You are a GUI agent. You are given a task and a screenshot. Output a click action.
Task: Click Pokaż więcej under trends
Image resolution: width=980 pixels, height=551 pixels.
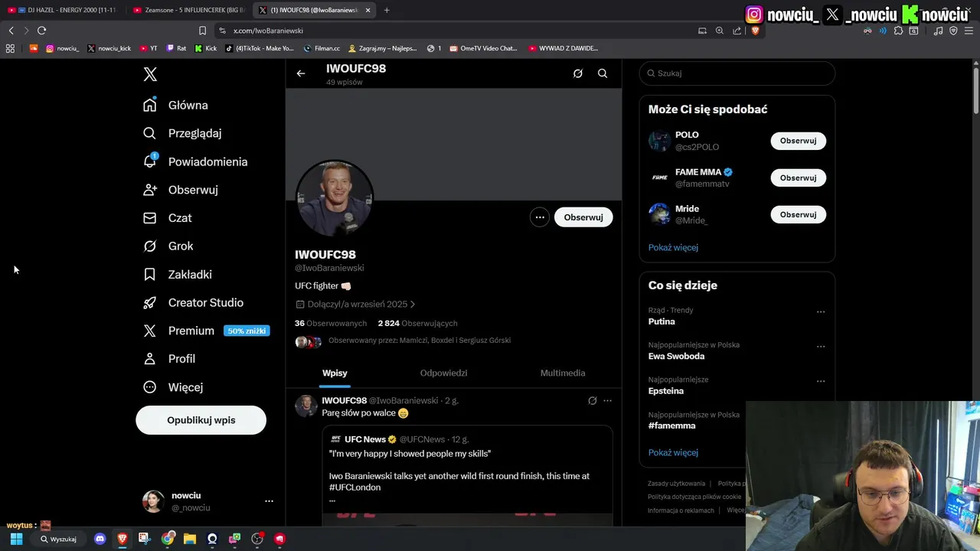(673, 452)
